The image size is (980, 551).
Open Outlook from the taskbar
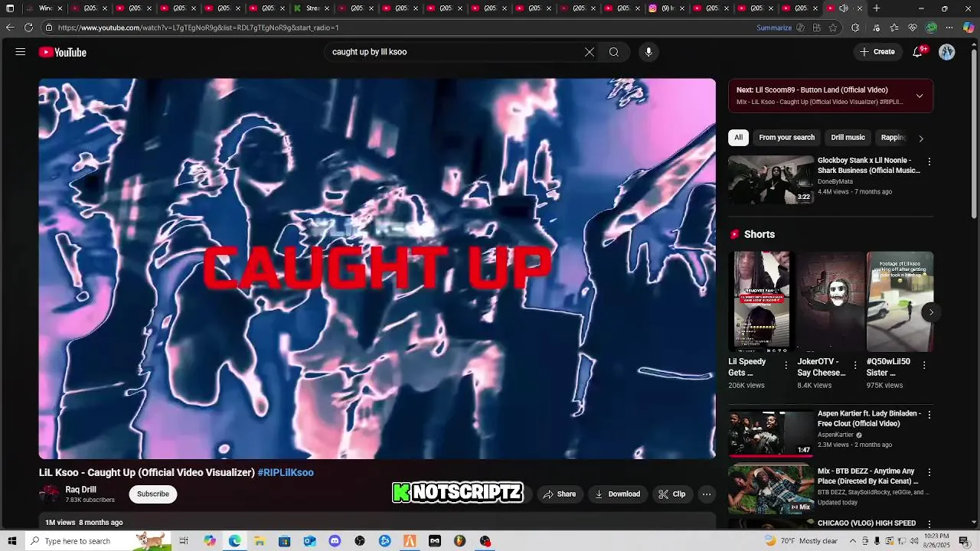309,541
